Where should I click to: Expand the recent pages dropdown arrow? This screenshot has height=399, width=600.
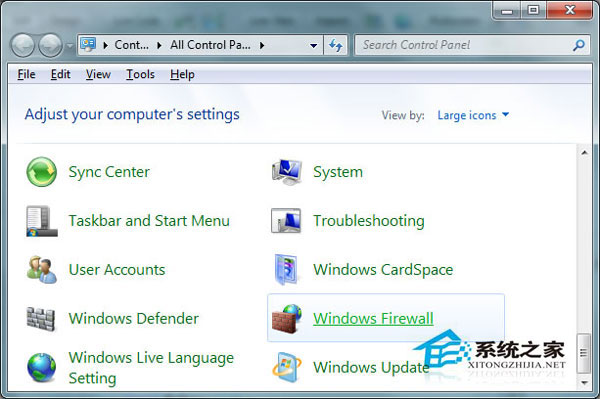click(x=70, y=46)
